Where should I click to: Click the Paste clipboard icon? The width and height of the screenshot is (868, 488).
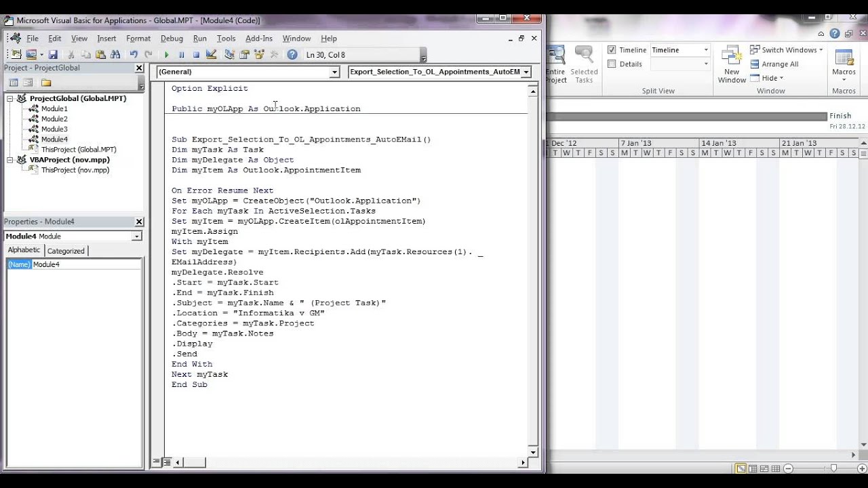click(x=100, y=54)
